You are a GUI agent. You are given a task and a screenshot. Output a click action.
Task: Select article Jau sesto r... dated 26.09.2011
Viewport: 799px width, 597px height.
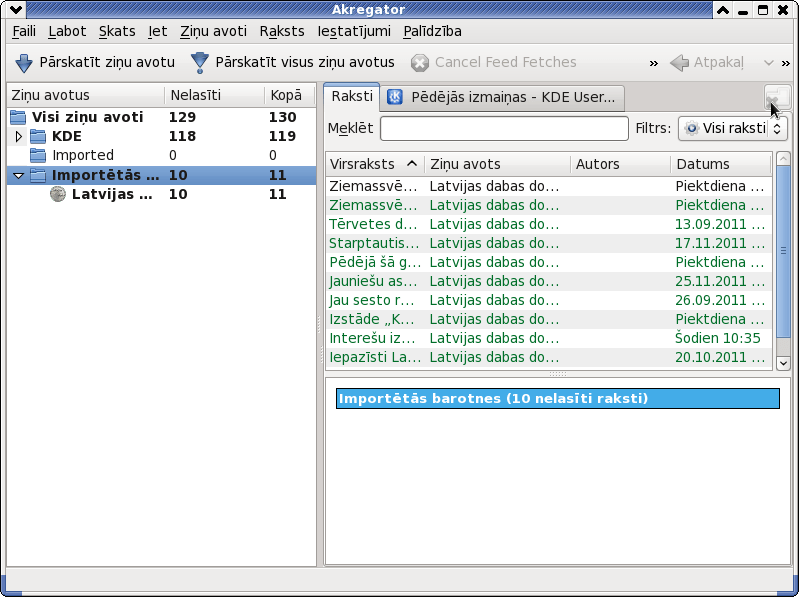pos(549,301)
